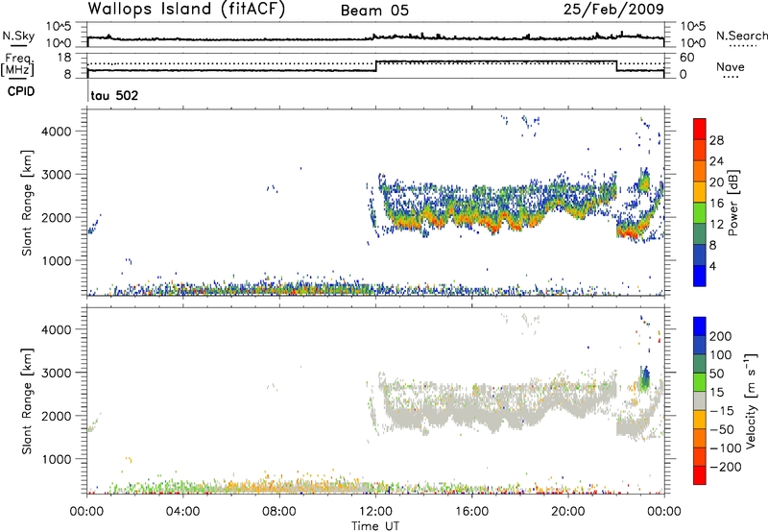Pick the light green 12–16 dB power swatch
This screenshot has width=768, height=532.
[700, 213]
